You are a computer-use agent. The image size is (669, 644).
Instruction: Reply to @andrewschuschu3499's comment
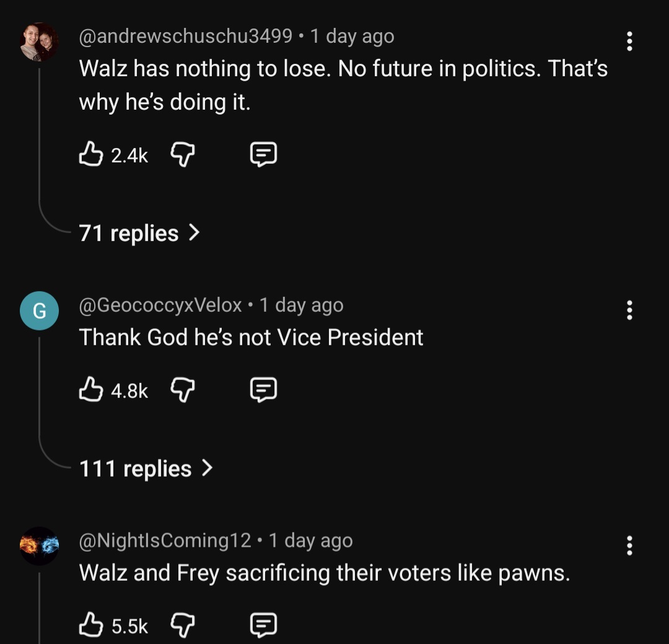pyautogui.click(x=263, y=154)
